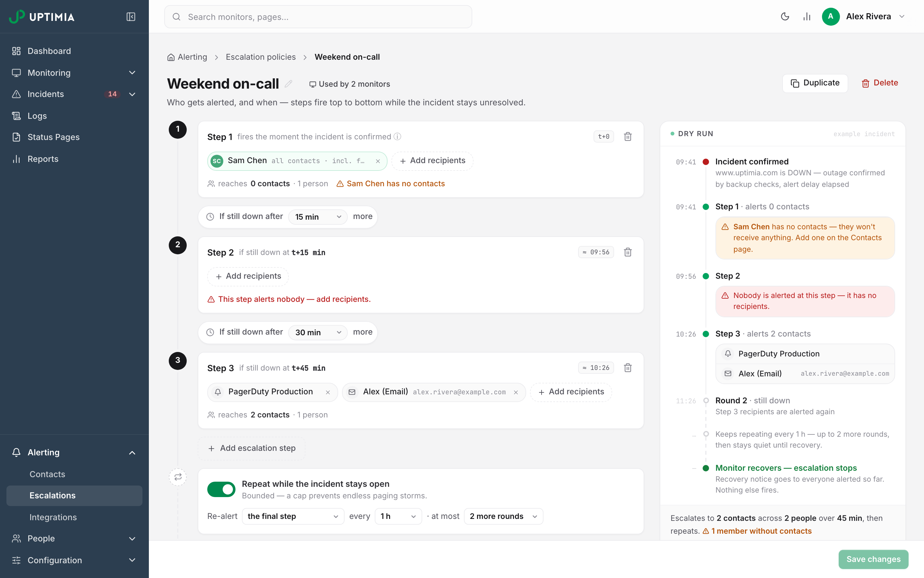924x578 pixels.
Task: Open every 1 h interval dropdown
Action: (398, 516)
